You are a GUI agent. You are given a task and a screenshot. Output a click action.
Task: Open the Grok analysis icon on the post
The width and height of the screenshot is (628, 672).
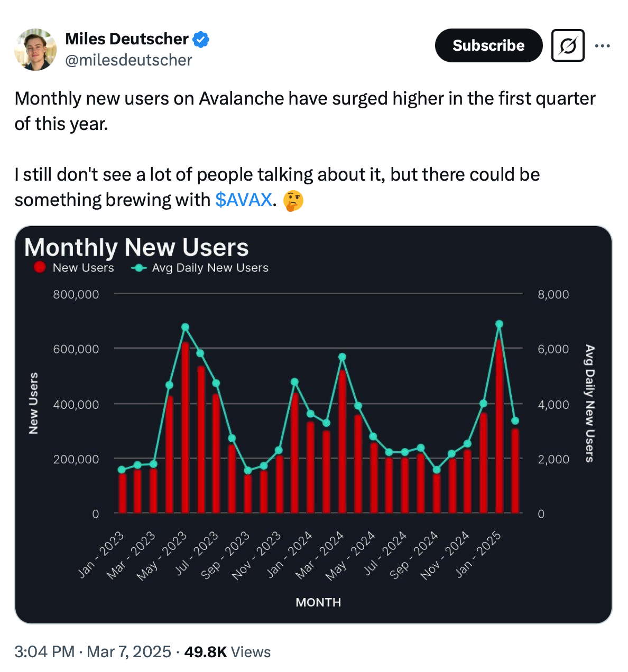click(x=568, y=45)
